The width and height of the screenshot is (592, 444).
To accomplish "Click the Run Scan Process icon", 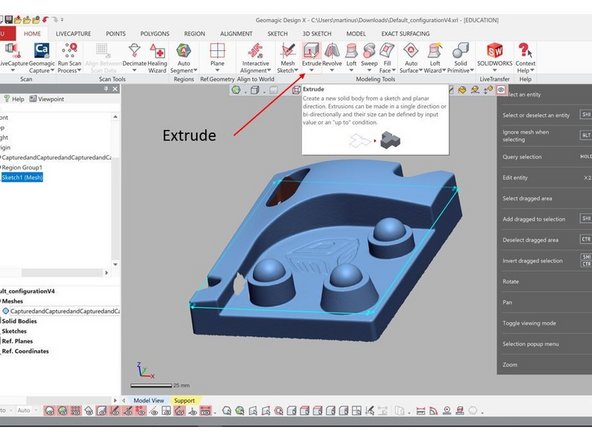I will tap(69, 50).
